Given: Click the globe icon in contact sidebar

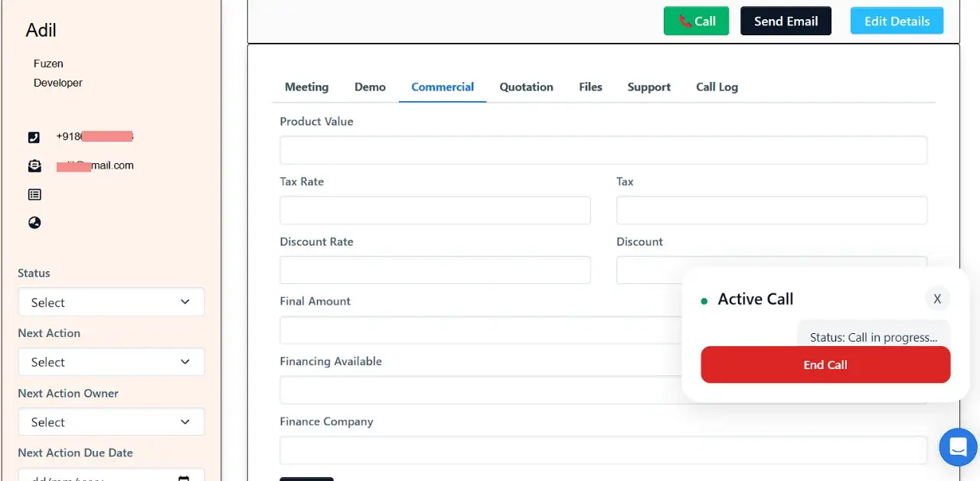Looking at the screenshot, I should coord(34,223).
